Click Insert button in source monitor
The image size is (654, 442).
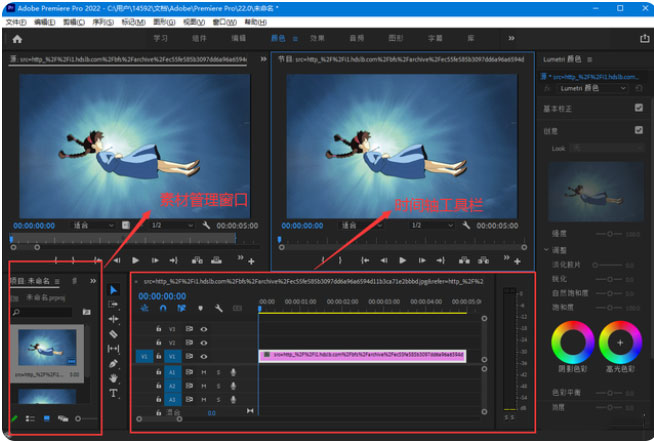tap(197, 260)
